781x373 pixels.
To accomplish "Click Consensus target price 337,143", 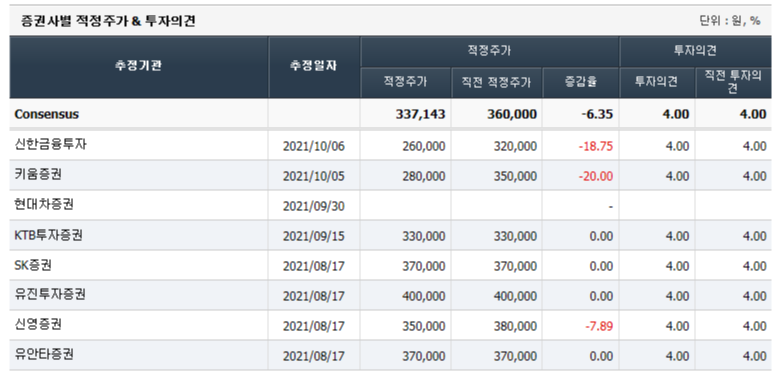I will [x=420, y=114].
